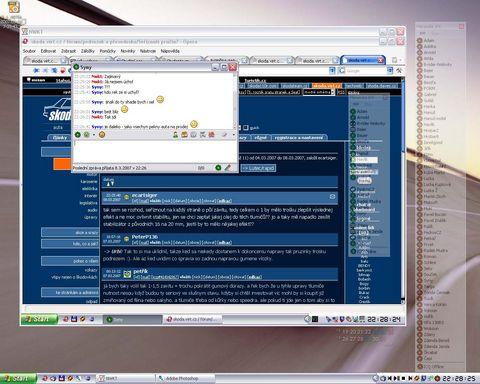Click the registrace a nastavení tab button
Image resolution: width=480 pixels, height=384 pixels.
[x=299, y=137]
